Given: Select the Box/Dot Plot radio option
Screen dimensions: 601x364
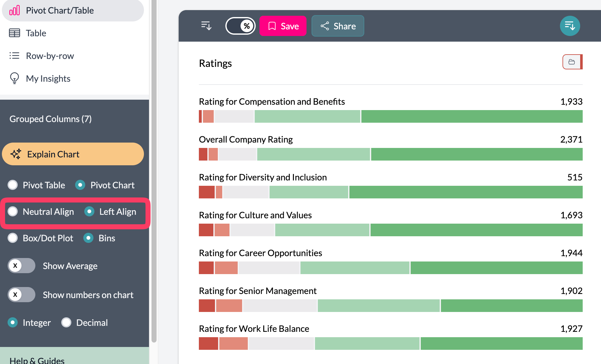Looking at the screenshot, I should tap(13, 238).
